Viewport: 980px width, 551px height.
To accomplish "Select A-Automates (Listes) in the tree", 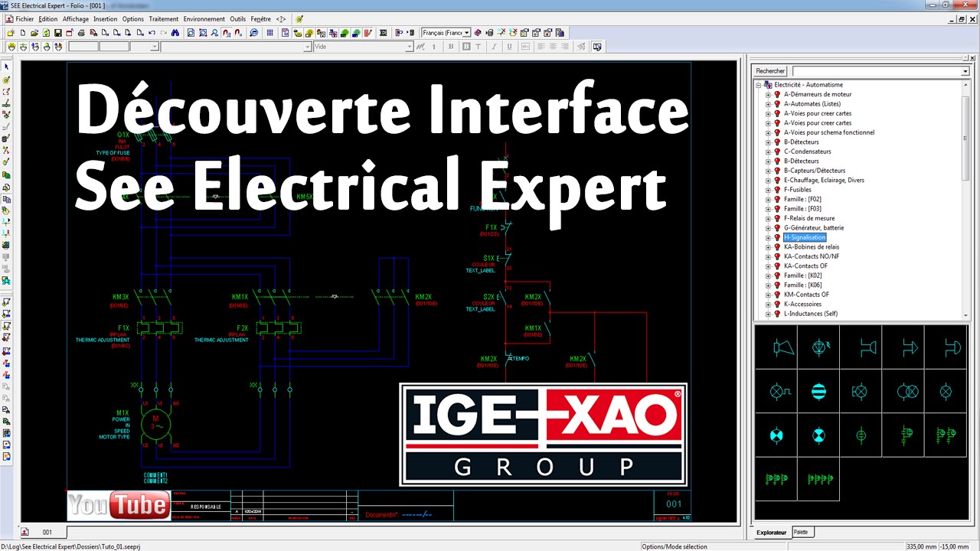I will tap(812, 104).
